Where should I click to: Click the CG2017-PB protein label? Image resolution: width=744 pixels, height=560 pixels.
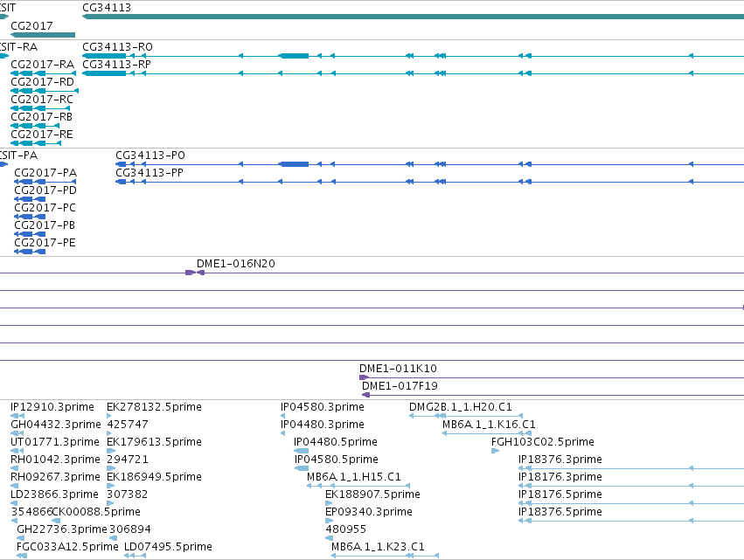[x=44, y=225]
